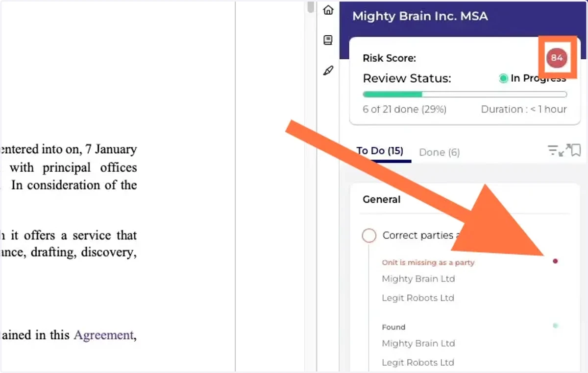588x373 pixels.
Task: Click the document vertical scrollbar thumb
Action: pyautogui.click(x=310, y=7)
